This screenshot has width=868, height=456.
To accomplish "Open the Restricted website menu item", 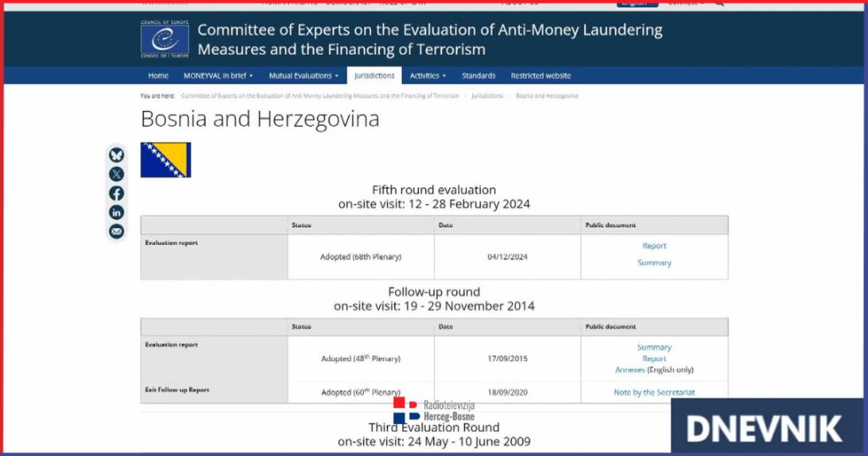I will click(541, 76).
